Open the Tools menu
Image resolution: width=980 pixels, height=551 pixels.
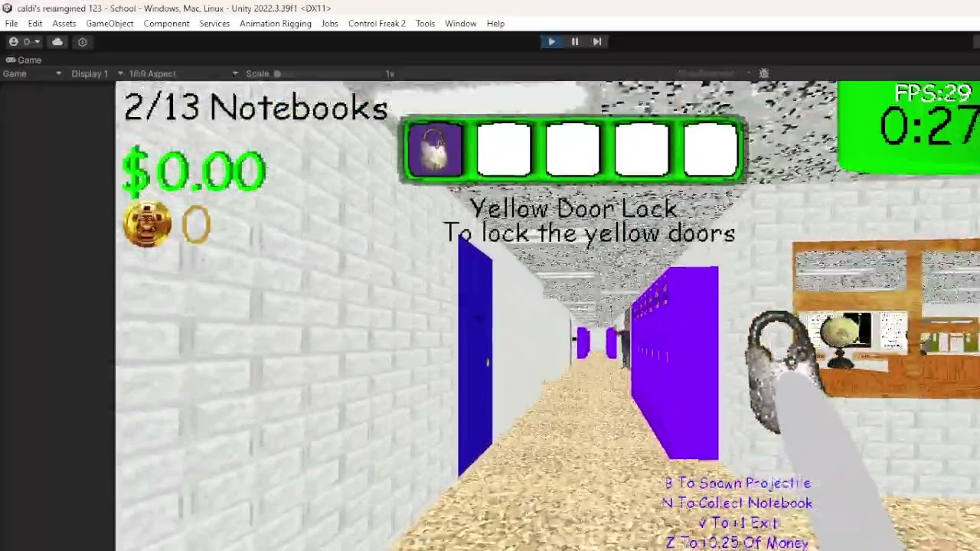425,24
